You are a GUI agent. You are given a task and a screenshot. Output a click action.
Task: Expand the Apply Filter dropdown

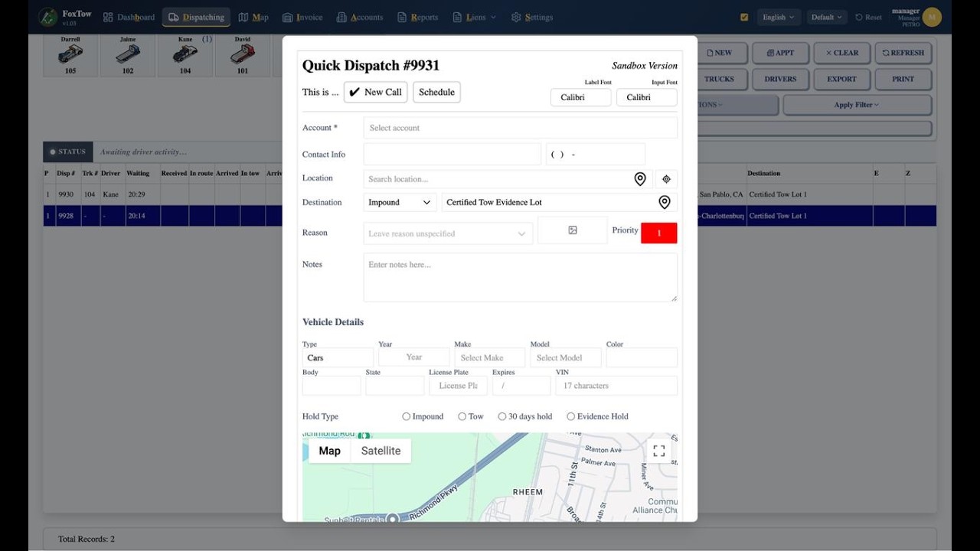point(857,105)
